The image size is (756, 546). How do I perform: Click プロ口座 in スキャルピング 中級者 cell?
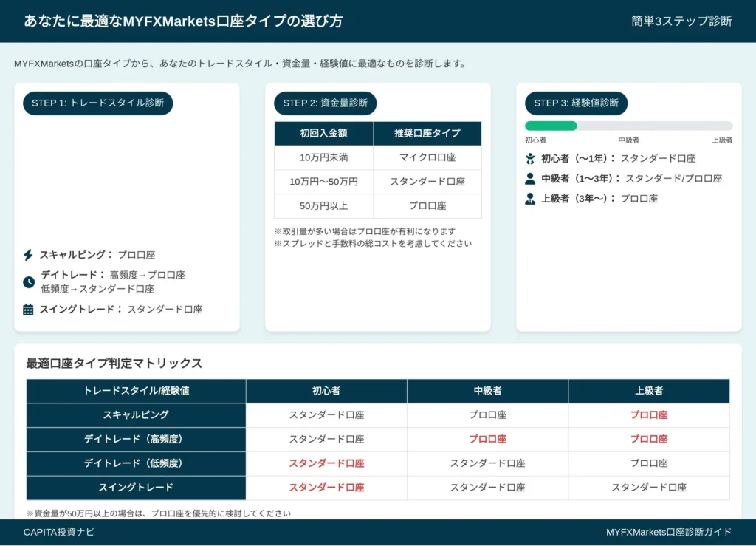[487, 415]
